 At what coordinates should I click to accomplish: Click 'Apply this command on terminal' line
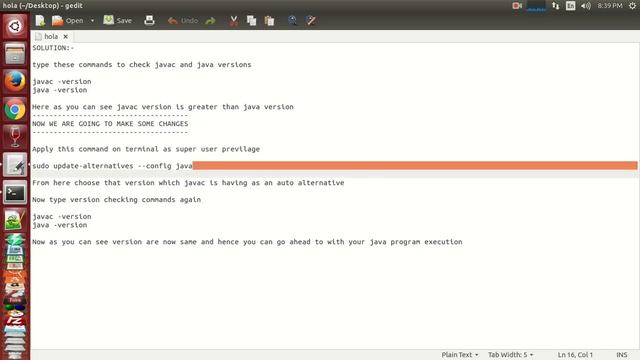(146, 149)
